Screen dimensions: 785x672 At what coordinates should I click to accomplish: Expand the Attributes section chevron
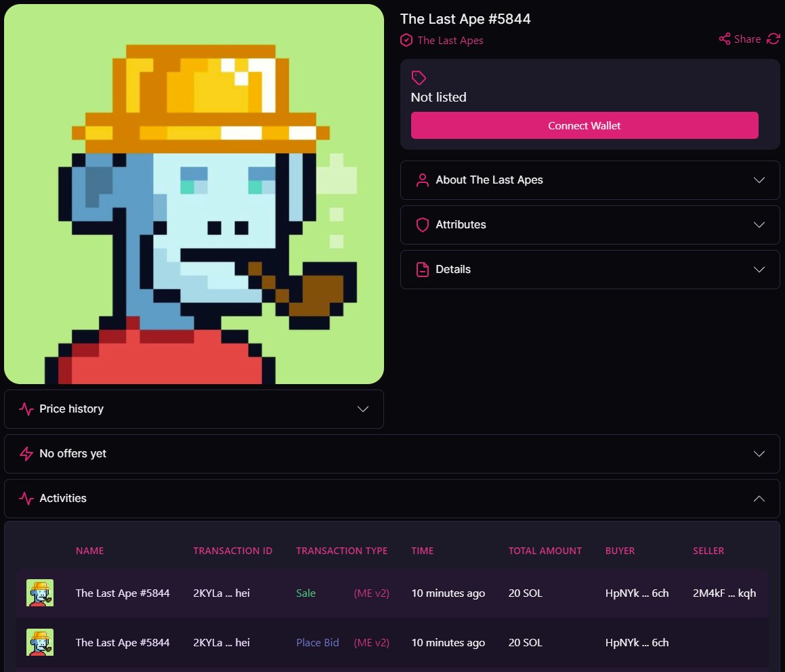tap(759, 225)
